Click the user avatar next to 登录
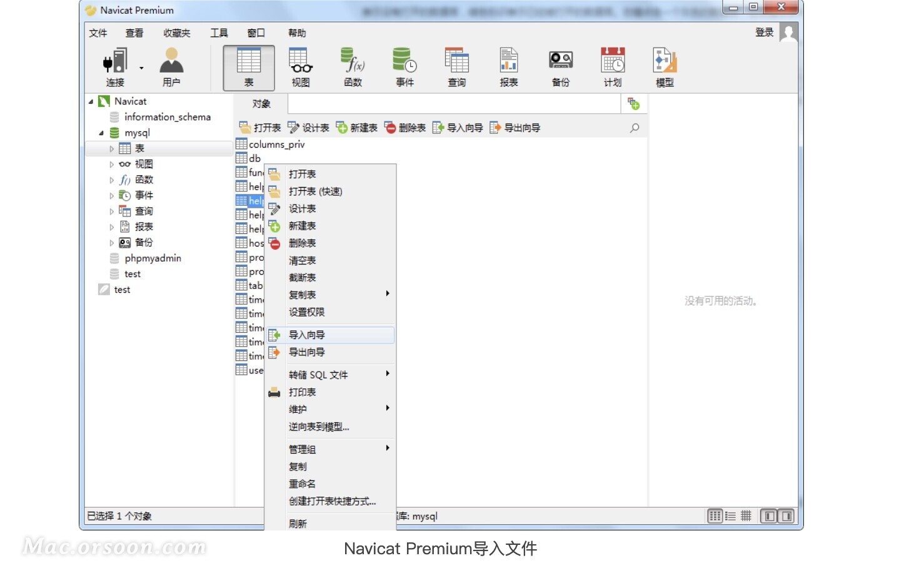 pos(788,33)
